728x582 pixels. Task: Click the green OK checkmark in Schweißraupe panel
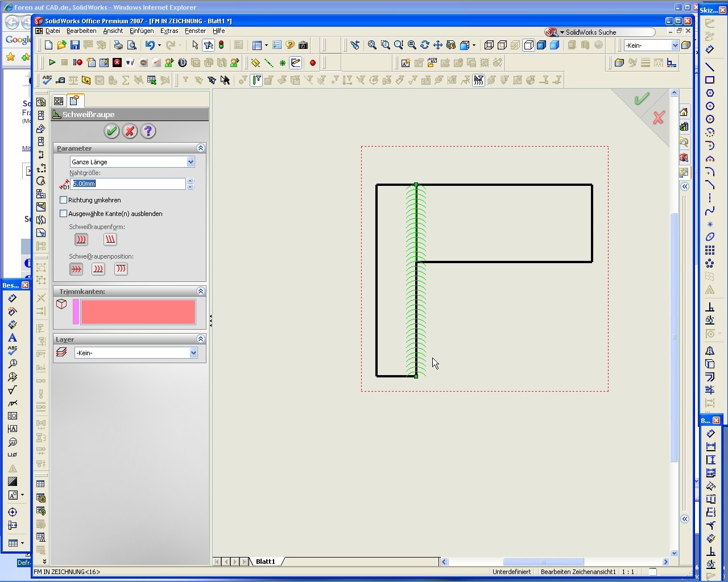[x=111, y=131]
